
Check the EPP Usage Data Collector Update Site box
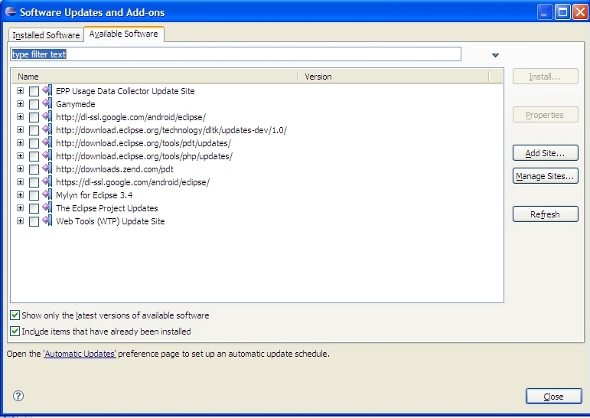pyautogui.click(x=34, y=91)
